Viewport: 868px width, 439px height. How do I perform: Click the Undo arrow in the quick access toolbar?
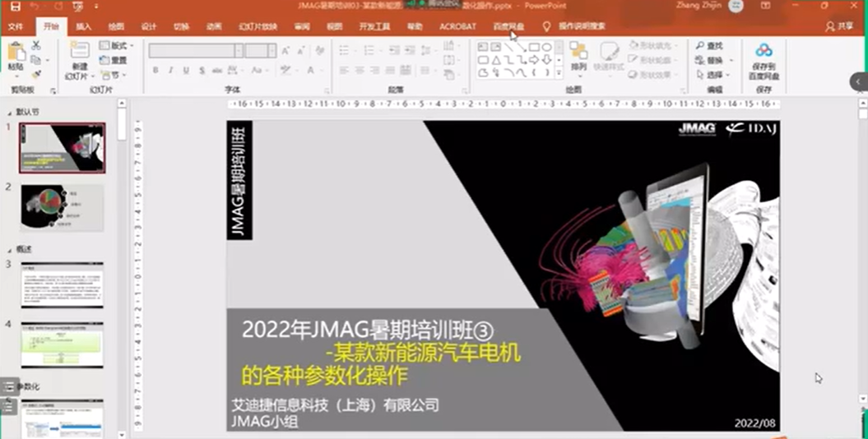click(x=35, y=7)
